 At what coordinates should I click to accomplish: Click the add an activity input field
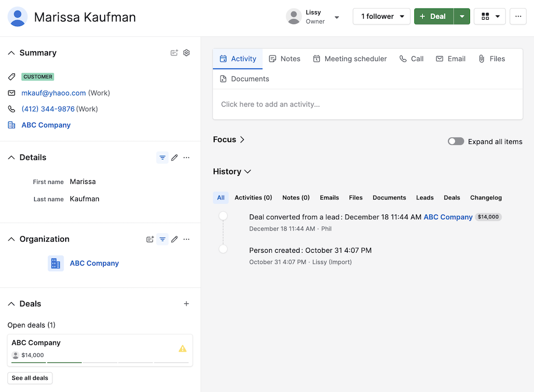(367, 105)
